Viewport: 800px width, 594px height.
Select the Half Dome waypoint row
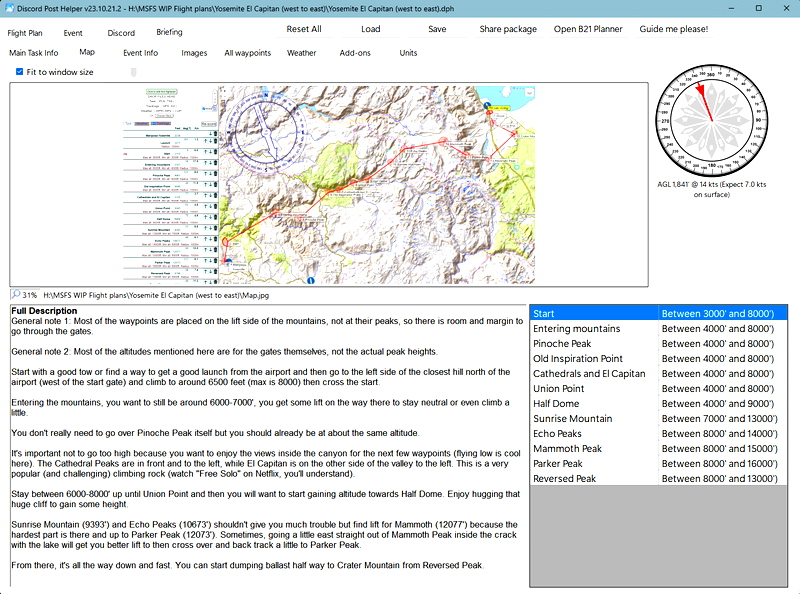point(600,403)
